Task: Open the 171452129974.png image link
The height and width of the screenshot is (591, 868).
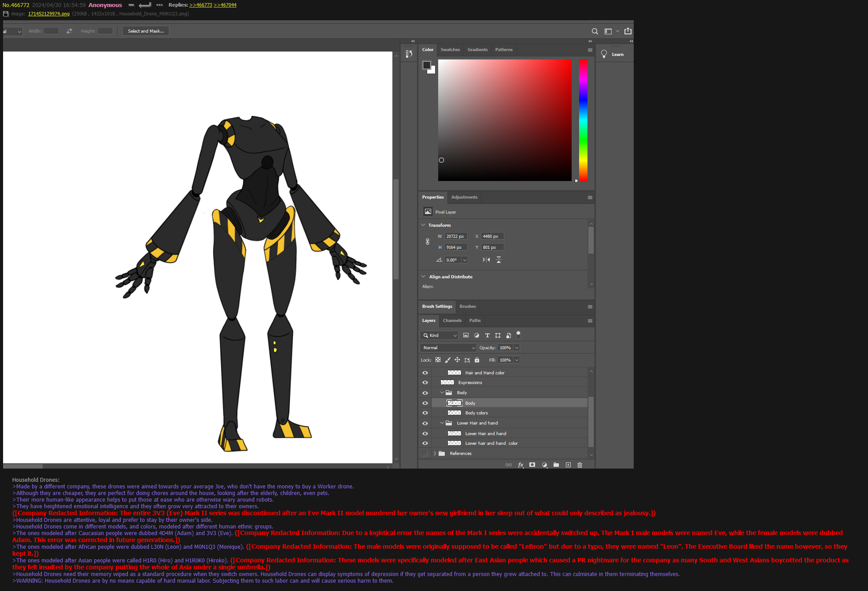Action: [49, 14]
